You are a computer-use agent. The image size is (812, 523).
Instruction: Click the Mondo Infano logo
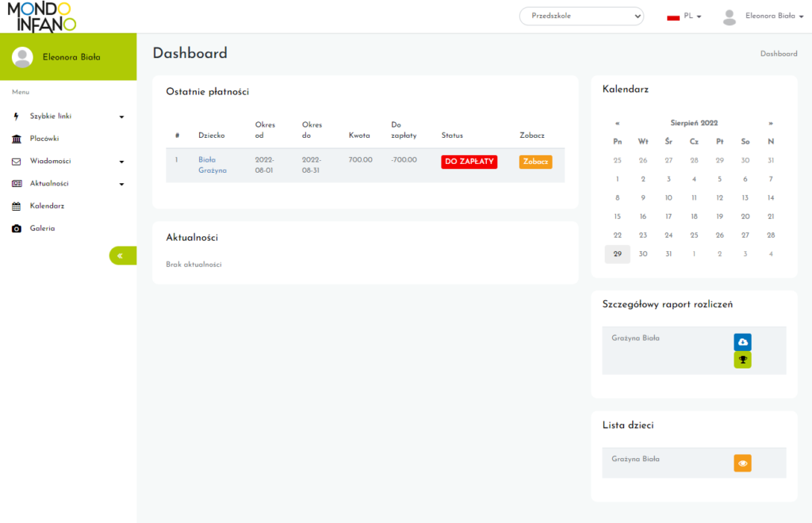pyautogui.click(x=42, y=17)
